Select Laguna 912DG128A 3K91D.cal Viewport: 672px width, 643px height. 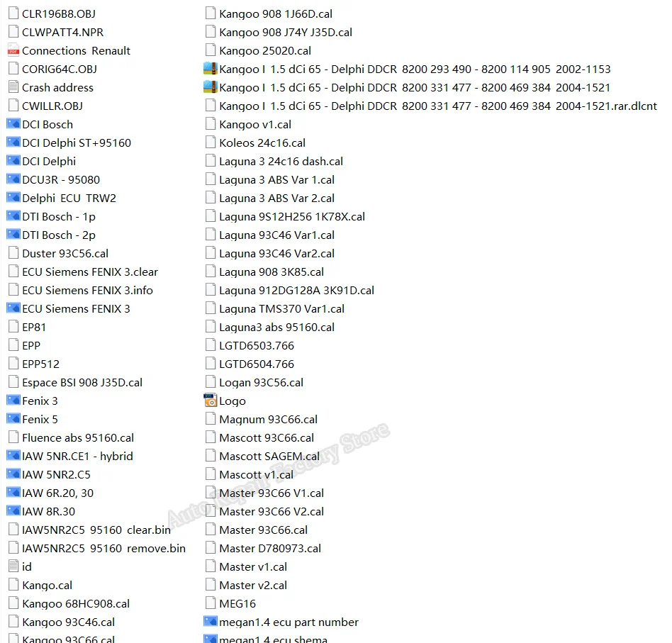[x=290, y=290]
